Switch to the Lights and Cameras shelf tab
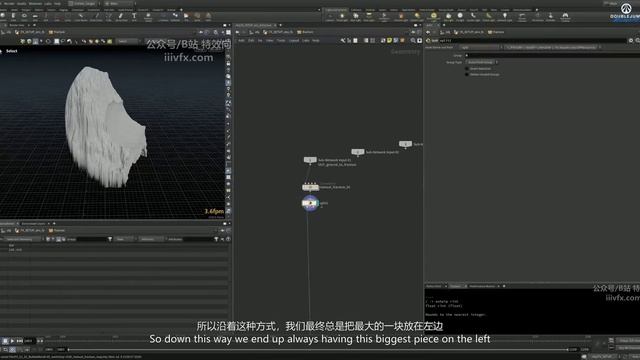This screenshot has height=360, width=640. coord(336,9)
